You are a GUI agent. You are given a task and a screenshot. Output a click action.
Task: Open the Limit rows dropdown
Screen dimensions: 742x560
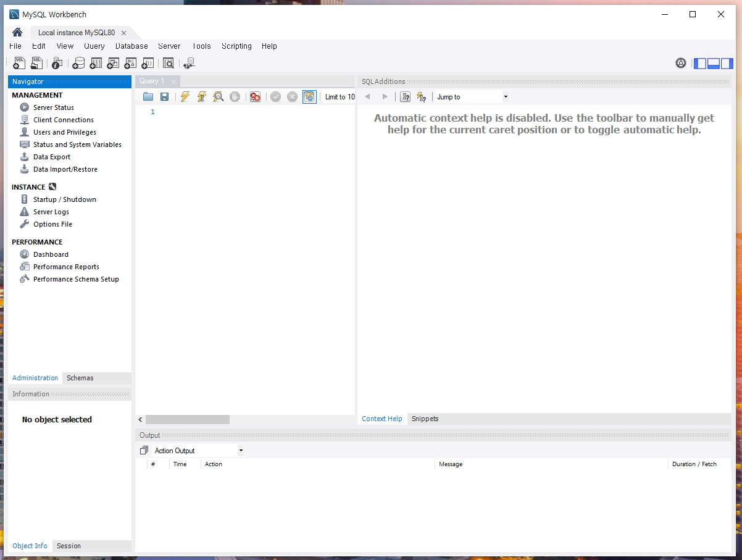340,97
